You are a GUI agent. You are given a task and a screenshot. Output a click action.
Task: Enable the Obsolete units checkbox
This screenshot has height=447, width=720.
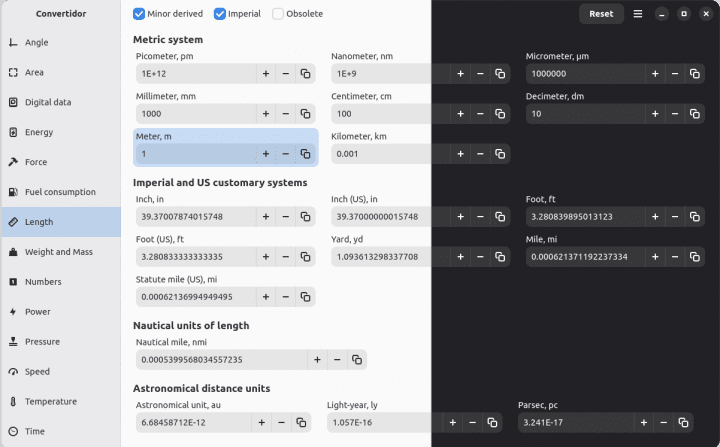[x=278, y=14]
